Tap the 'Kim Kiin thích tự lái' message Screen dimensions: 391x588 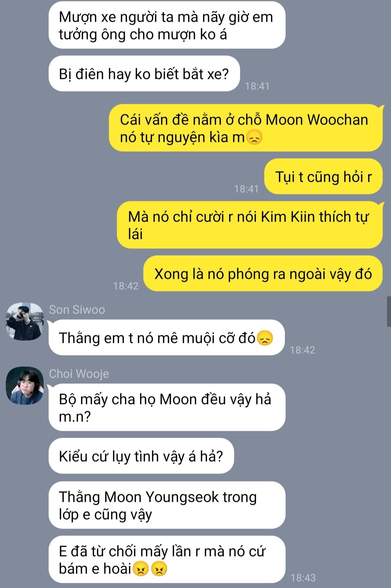pos(250,225)
